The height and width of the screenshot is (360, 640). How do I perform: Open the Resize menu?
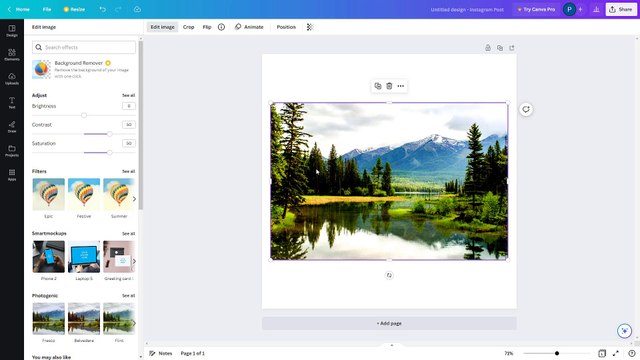74,9
